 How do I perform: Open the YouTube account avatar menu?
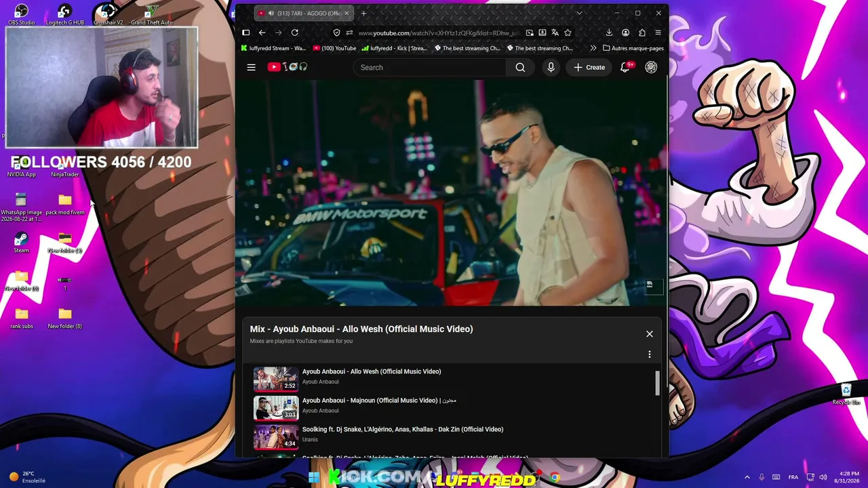tap(651, 67)
